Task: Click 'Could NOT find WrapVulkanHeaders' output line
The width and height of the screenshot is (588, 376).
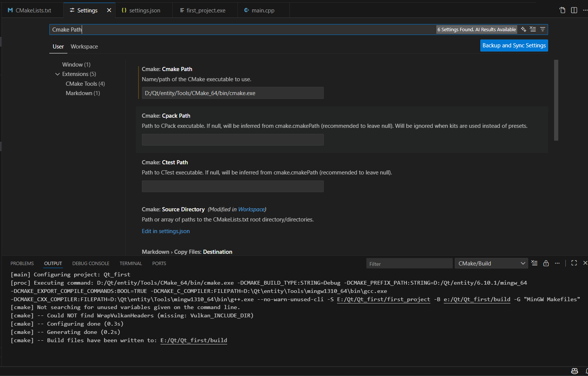Action: [132, 315]
